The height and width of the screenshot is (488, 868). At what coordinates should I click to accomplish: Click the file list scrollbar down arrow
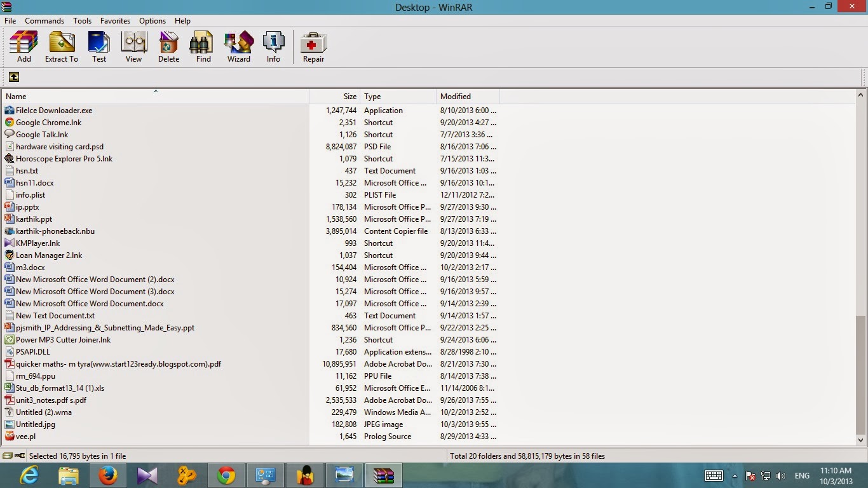tap(861, 440)
